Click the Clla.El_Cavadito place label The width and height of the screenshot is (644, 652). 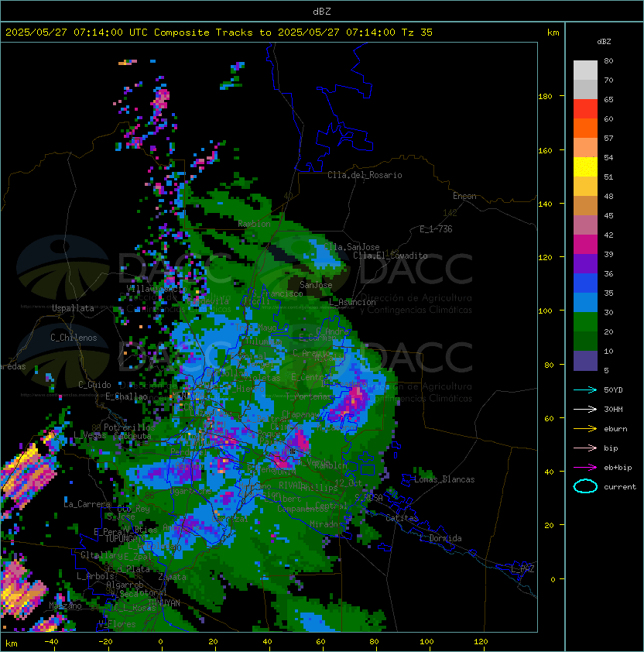(390, 256)
